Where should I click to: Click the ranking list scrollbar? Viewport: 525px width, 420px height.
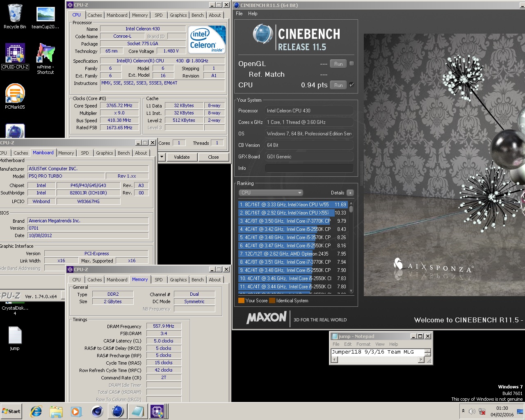(351, 247)
